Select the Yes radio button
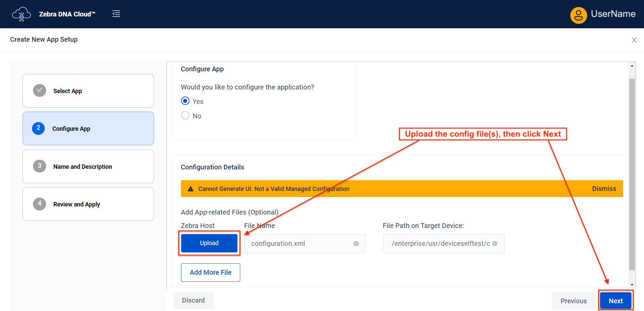The width and height of the screenshot is (644, 311). (185, 101)
